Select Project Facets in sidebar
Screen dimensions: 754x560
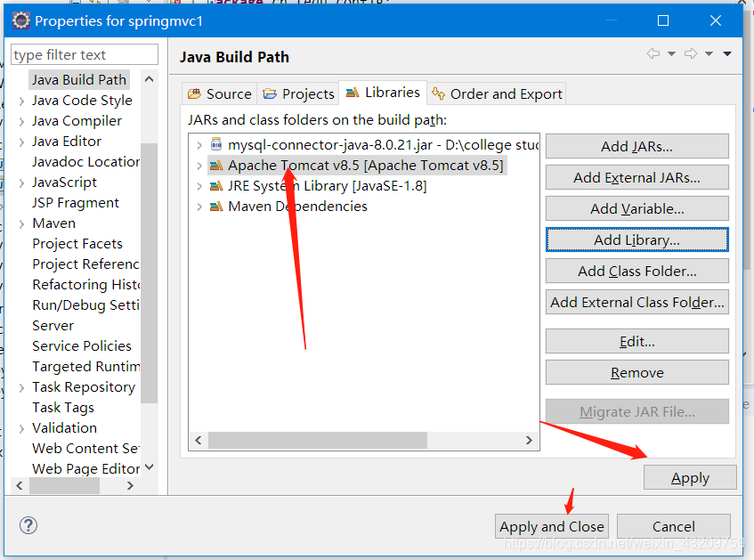coord(77,244)
